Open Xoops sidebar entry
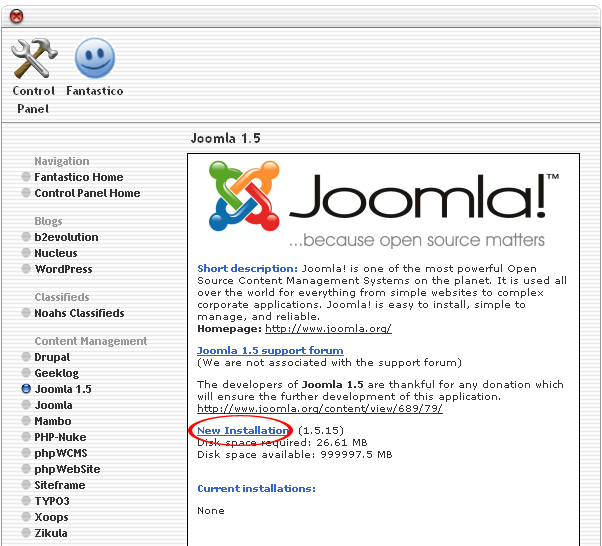 click(x=51, y=517)
